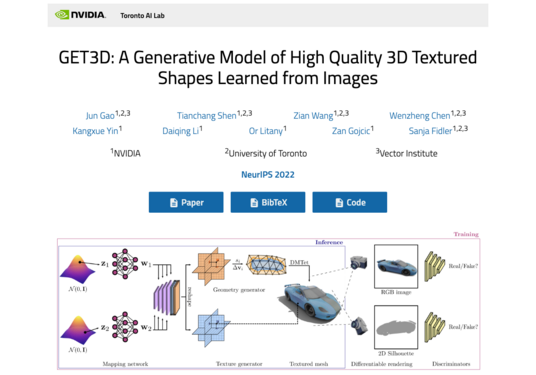Click the Geometry generator label
The height and width of the screenshot is (375, 536).
tap(239, 290)
